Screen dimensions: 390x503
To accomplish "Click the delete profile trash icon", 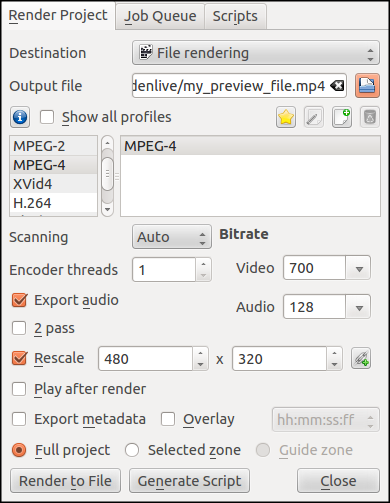I will 370,117.
